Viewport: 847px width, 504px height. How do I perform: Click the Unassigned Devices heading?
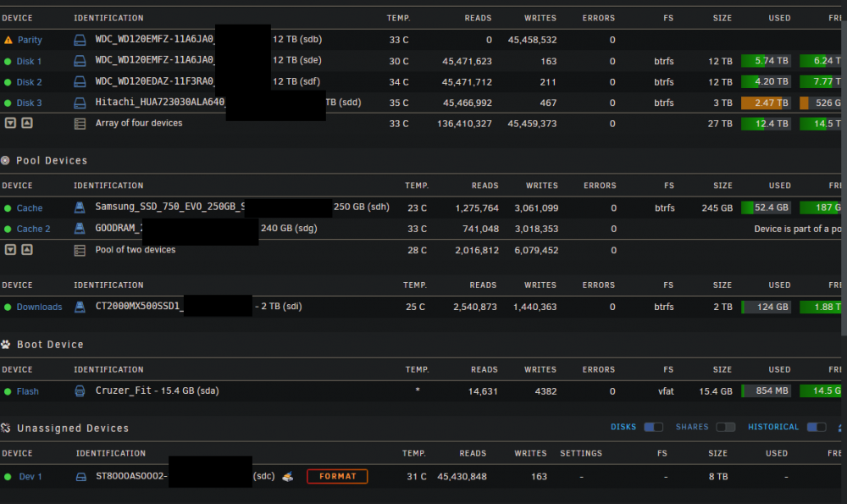tap(73, 429)
